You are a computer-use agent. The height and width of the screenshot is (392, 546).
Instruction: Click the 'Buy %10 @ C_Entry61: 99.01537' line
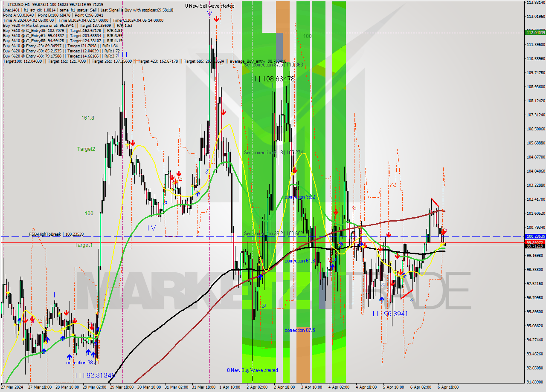(x=63, y=35)
